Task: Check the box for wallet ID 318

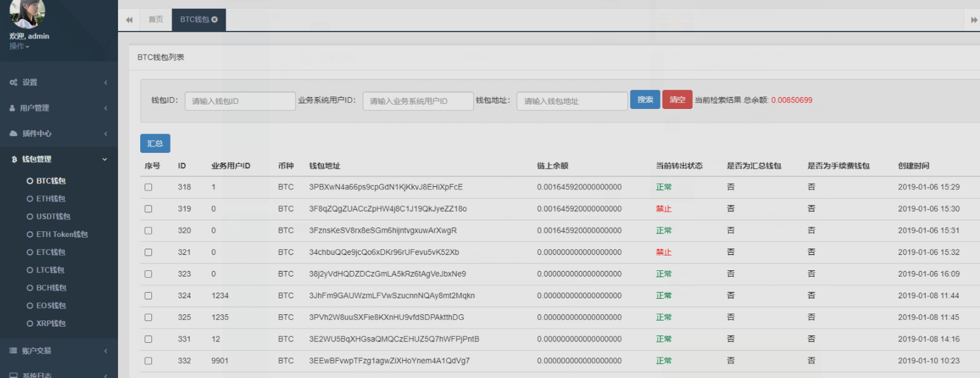Action: pyautogui.click(x=148, y=187)
